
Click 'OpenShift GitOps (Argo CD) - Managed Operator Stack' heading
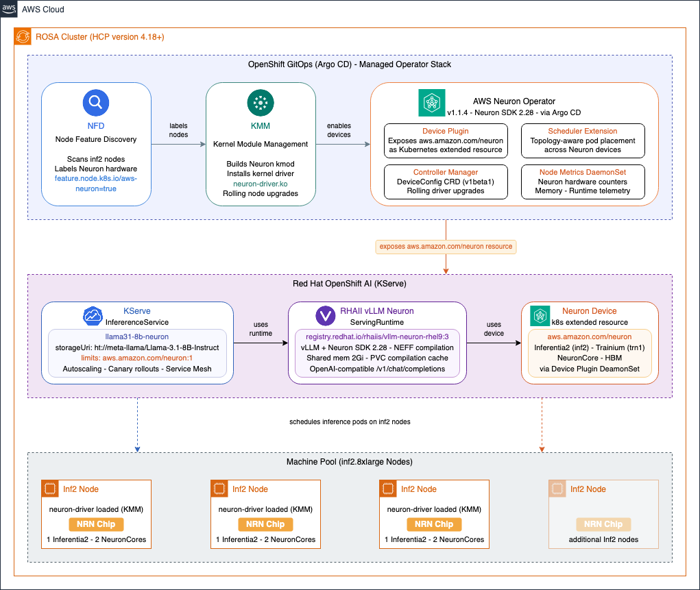(x=350, y=64)
